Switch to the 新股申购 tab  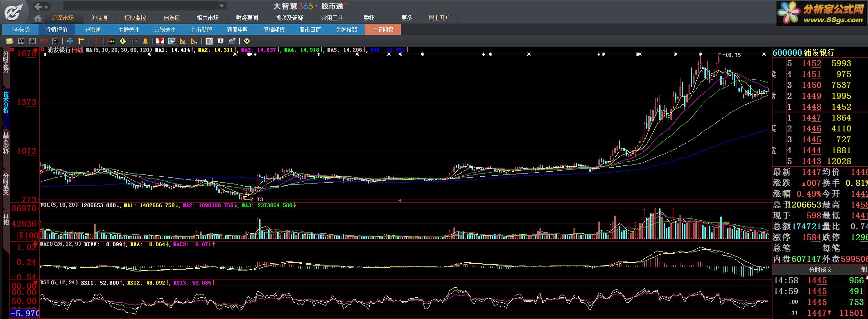pyautogui.click(x=238, y=29)
